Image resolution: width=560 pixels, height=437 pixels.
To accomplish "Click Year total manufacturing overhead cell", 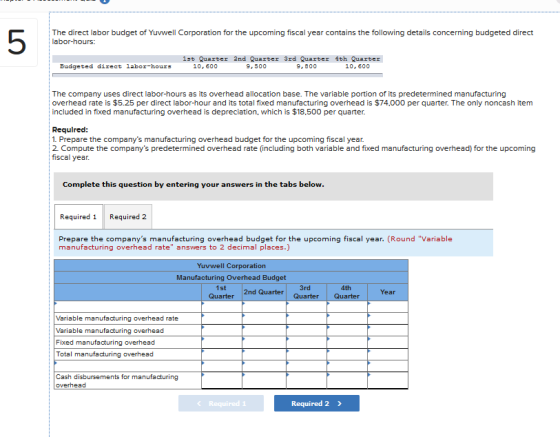I will [388, 354].
